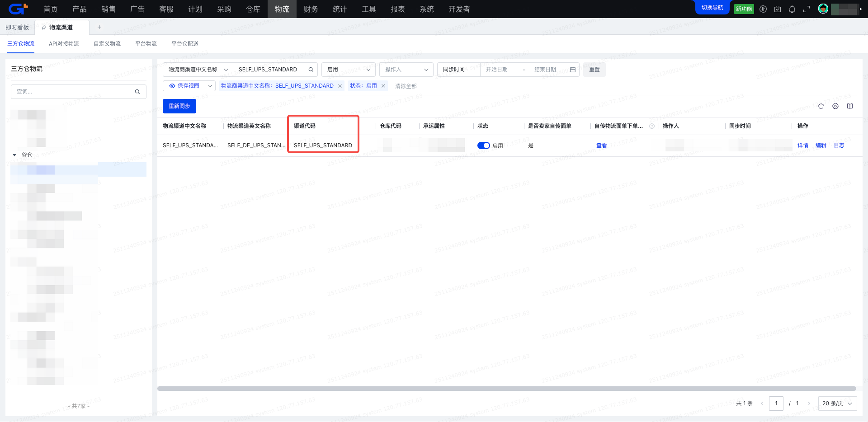The width and height of the screenshot is (868, 422).
Task: Switch to 平台仓配送 tab
Action: pos(185,44)
